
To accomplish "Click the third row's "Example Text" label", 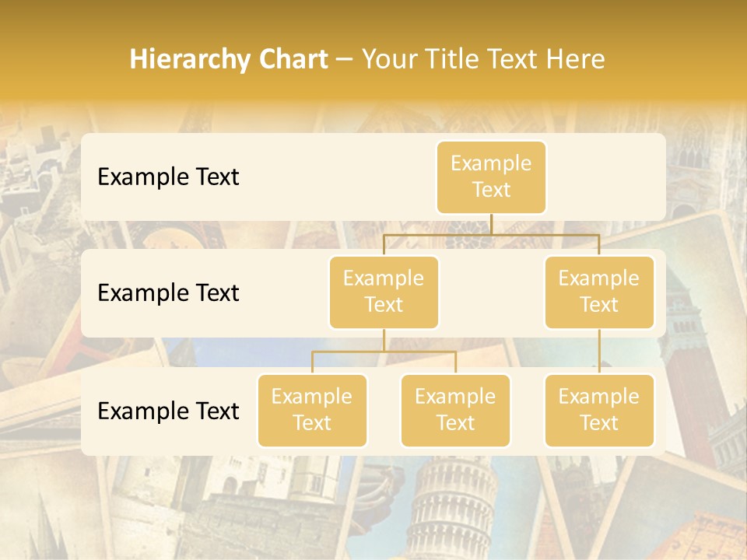I will click(168, 411).
